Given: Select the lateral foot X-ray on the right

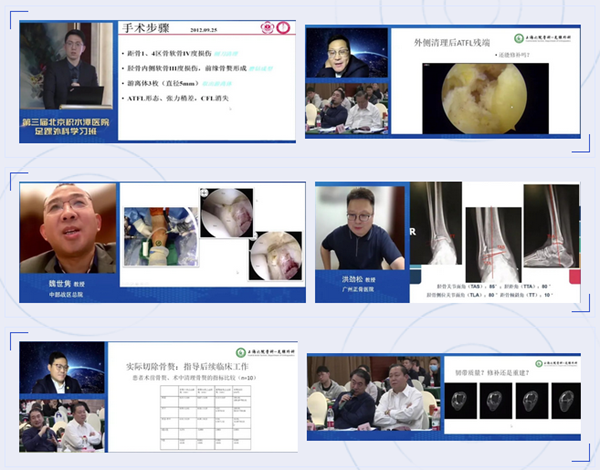Looking at the screenshot, I should [x=550, y=228].
